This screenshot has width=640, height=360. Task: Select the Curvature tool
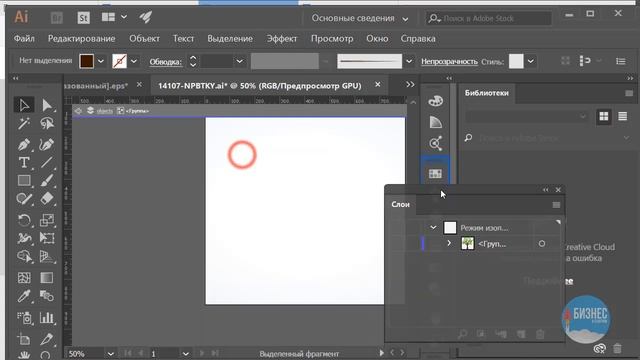(47, 144)
